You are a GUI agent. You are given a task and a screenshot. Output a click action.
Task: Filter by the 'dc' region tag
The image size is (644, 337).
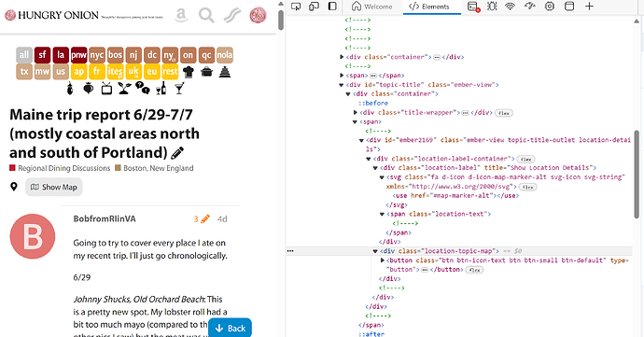152,55
